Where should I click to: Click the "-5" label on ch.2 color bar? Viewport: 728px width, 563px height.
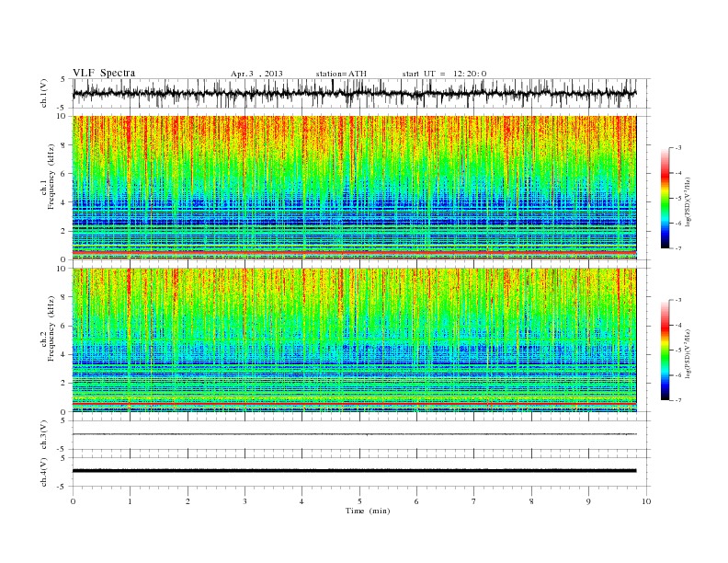coord(677,350)
